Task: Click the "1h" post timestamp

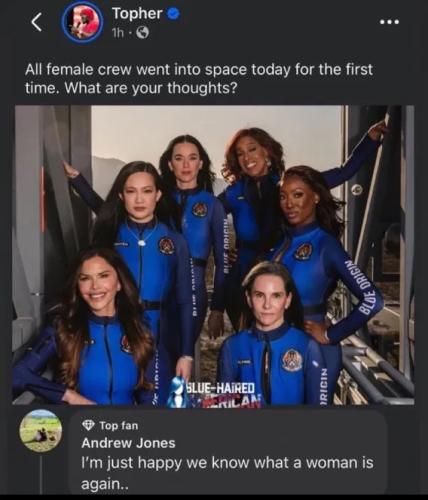Action: tap(118, 33)
